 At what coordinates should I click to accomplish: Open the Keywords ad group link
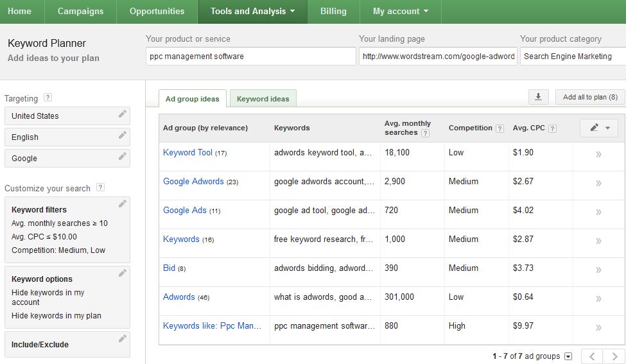click(181, 239)
